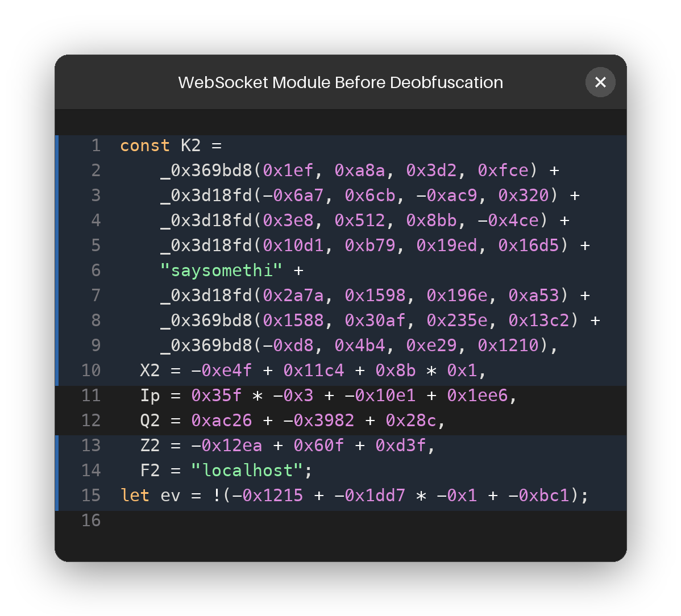Click line number 11 in gutter

coord(91,396)
